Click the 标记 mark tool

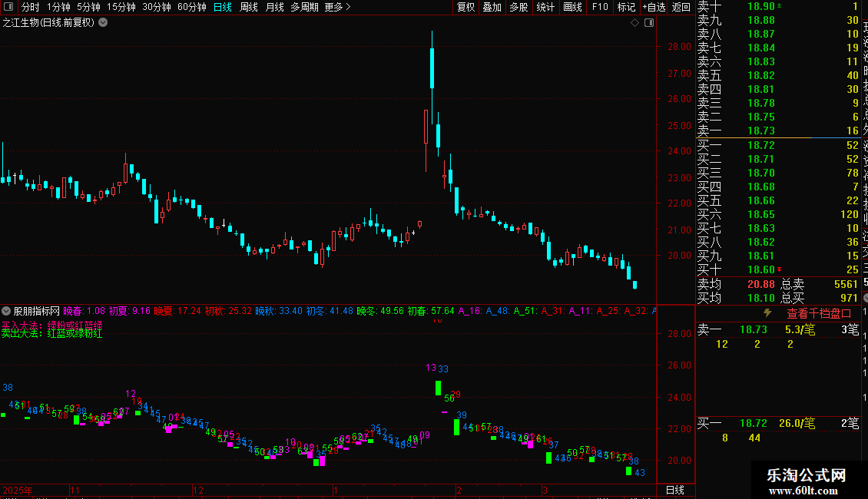(626, 7)
